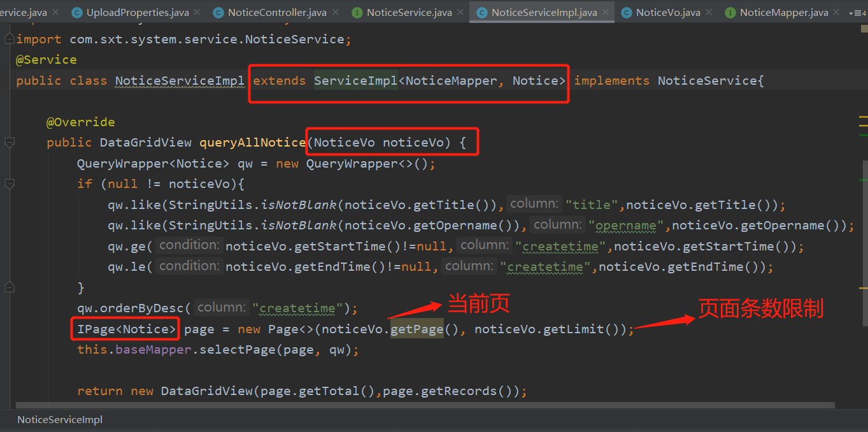868x432 pixels.
Task: Click the qw.ge call
Action: [130, 246]
